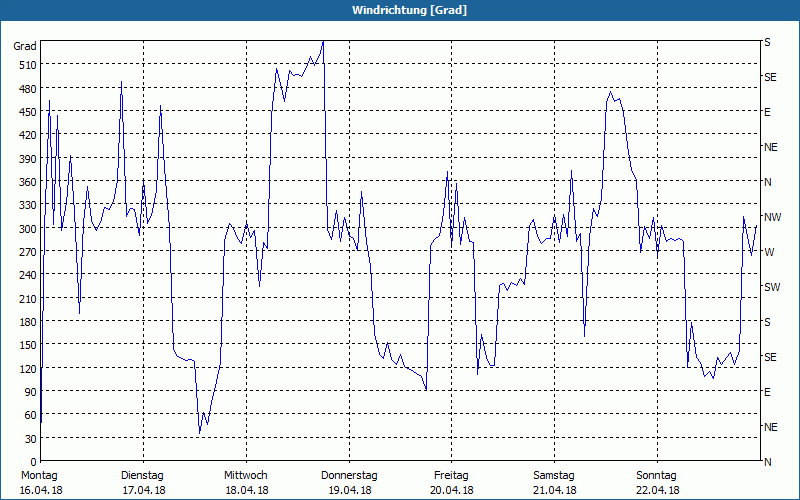
Task: Click the 18.04.18 date label
Action: [x=247, y=491]
